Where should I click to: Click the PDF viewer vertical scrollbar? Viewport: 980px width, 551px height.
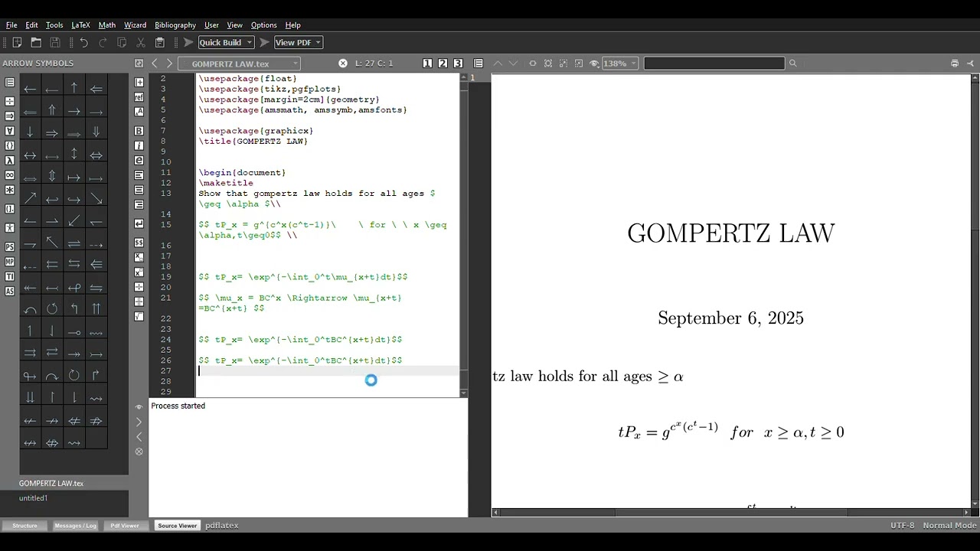974,291
